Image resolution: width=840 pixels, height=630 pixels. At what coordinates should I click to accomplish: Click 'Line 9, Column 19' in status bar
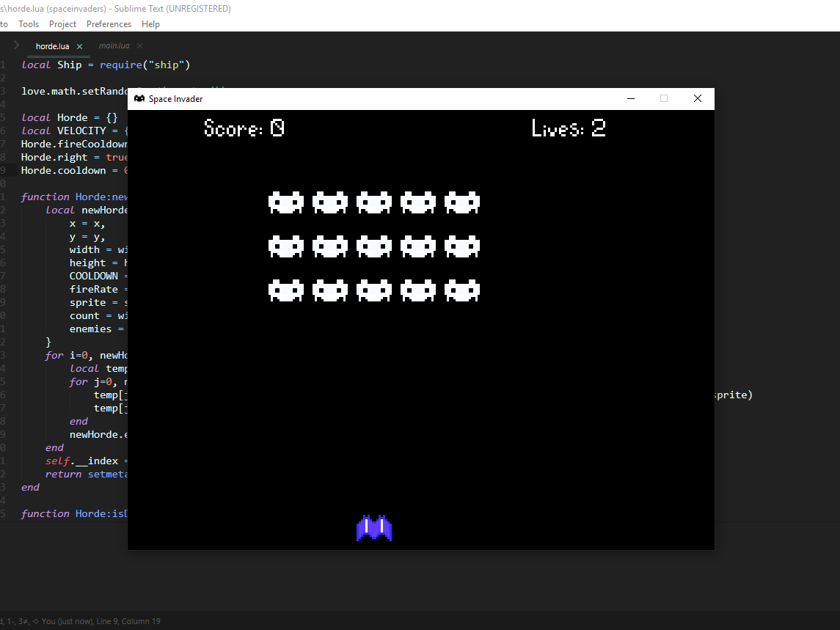[x=128, y=621]
